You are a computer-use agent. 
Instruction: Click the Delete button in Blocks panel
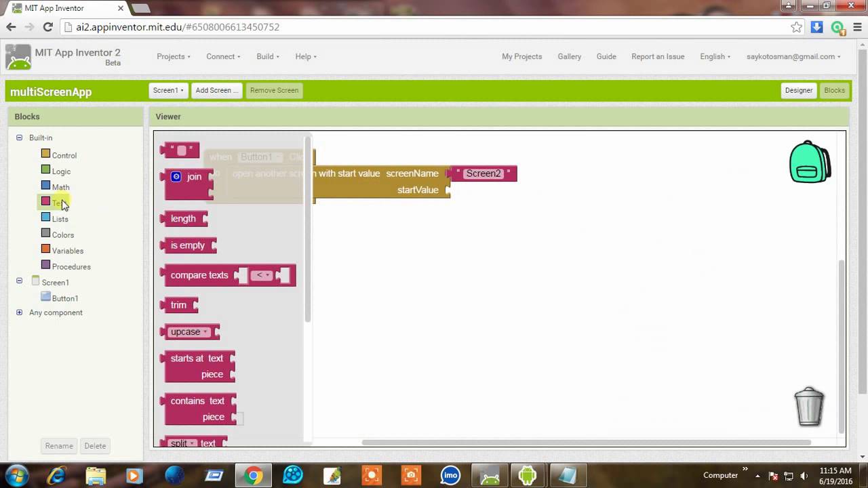coord(95,445)
